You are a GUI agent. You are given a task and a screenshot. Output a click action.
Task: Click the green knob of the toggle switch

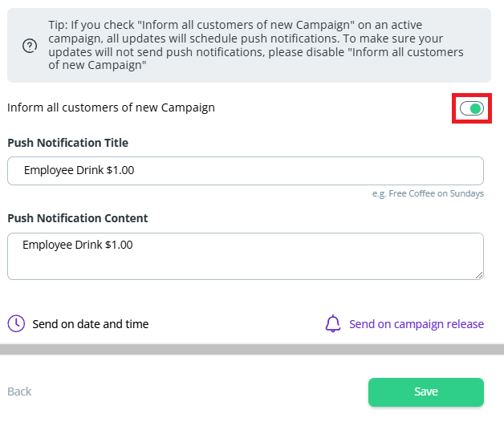tap(477, 108)
